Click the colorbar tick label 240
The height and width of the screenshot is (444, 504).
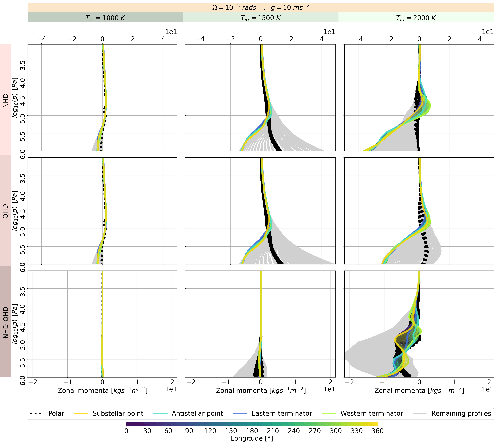click(294, 431)
